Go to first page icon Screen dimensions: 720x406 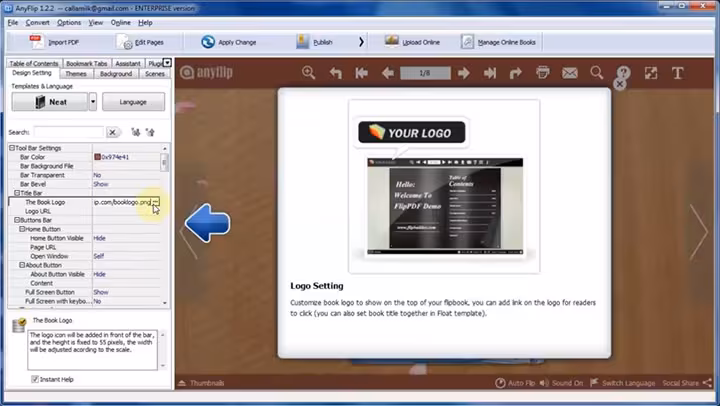362,73
